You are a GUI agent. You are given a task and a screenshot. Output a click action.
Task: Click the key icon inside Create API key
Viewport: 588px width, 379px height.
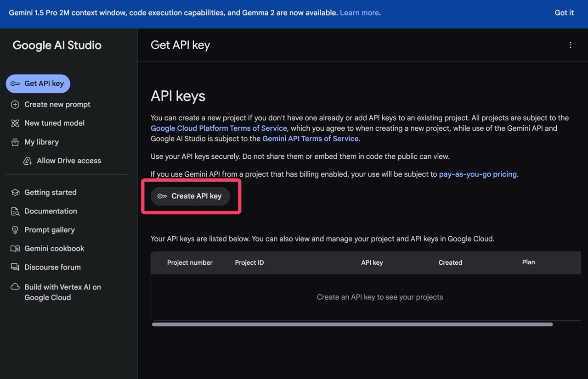[x=162, y=196]
